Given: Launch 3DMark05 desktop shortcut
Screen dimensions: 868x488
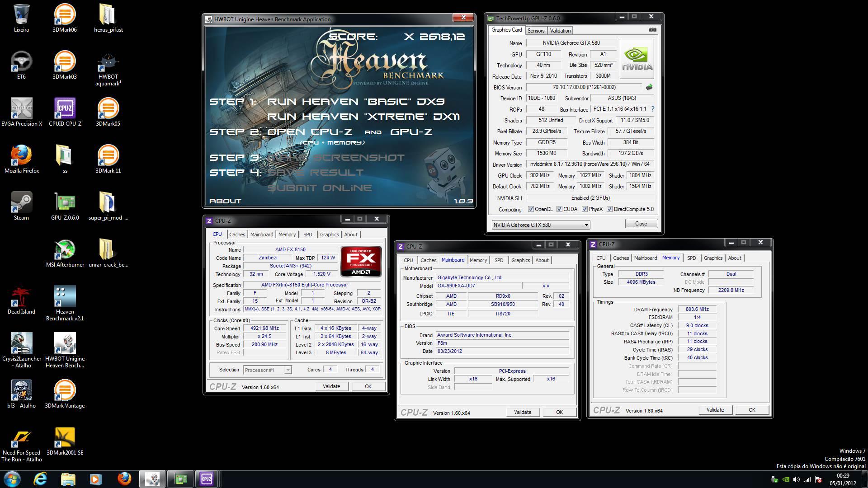Looking at the screenshot, I should point(108,112).
